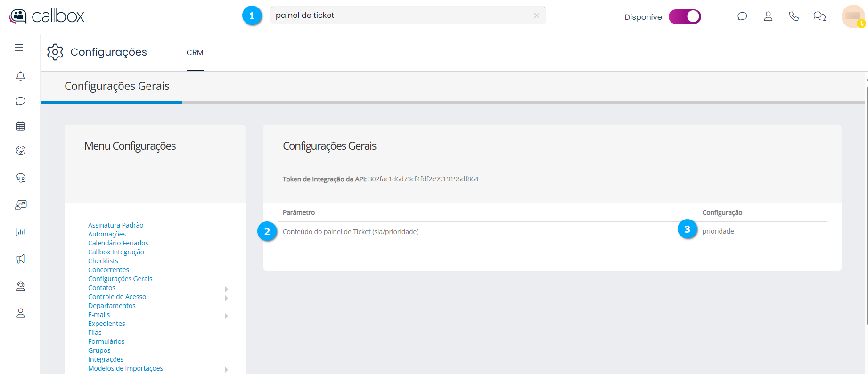Click the megaphone campaigns icon
This screenshot has height=374, width=868.
(x=20, y=259)
